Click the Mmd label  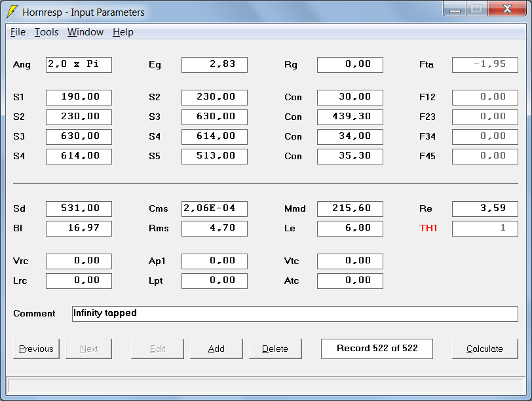(x=295, y=208)
